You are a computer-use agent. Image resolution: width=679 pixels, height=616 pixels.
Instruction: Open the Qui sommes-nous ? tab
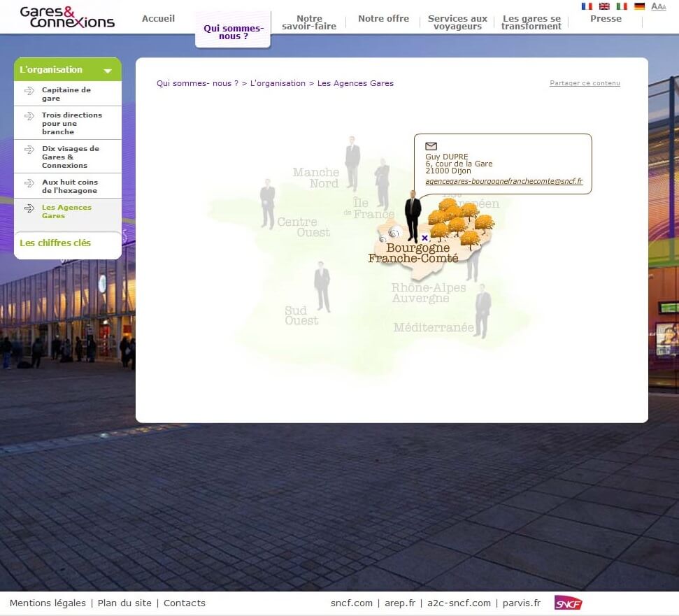click(233, 31)
